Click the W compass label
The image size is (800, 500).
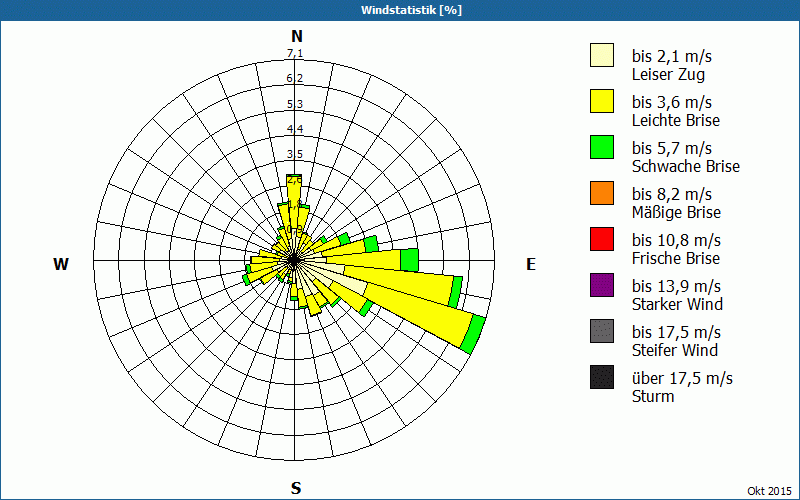(x=61, y=264)
